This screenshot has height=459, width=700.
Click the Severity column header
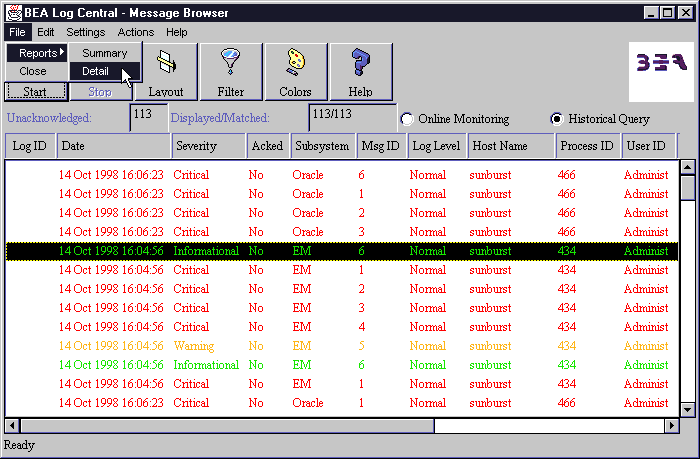(209, 146)
